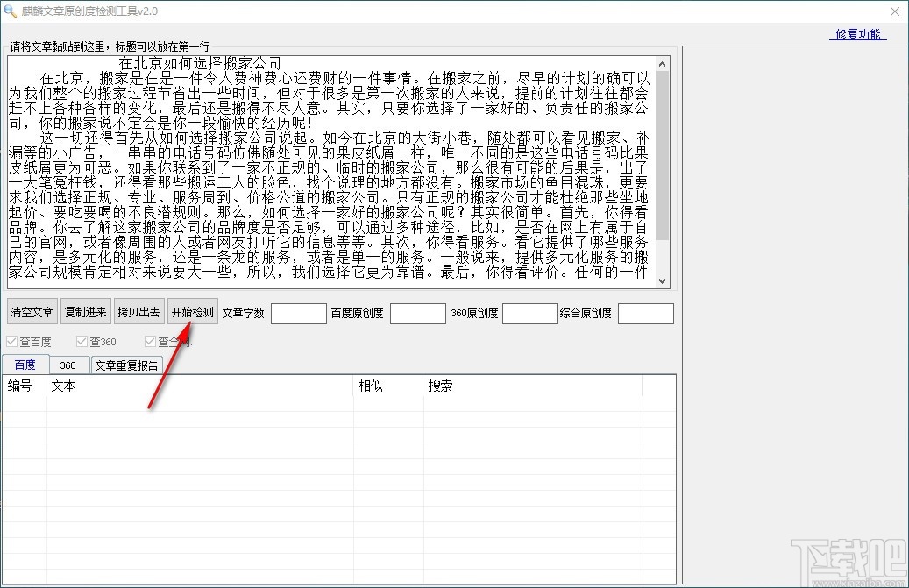The height and width of the screenshot is (588, 909).
Task: Click the article text scrollbar thumb
Action: point(663,155)
